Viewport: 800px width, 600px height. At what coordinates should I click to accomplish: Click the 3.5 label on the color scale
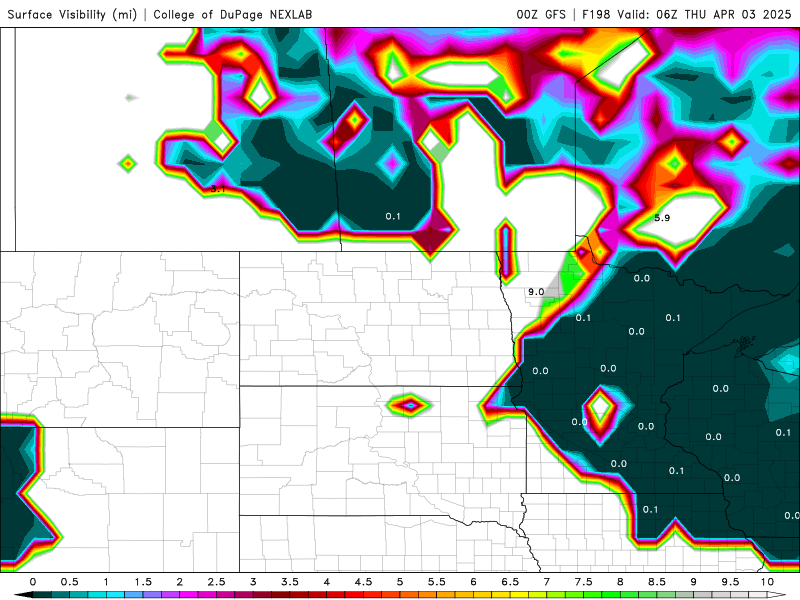click(x=290, y=582)
